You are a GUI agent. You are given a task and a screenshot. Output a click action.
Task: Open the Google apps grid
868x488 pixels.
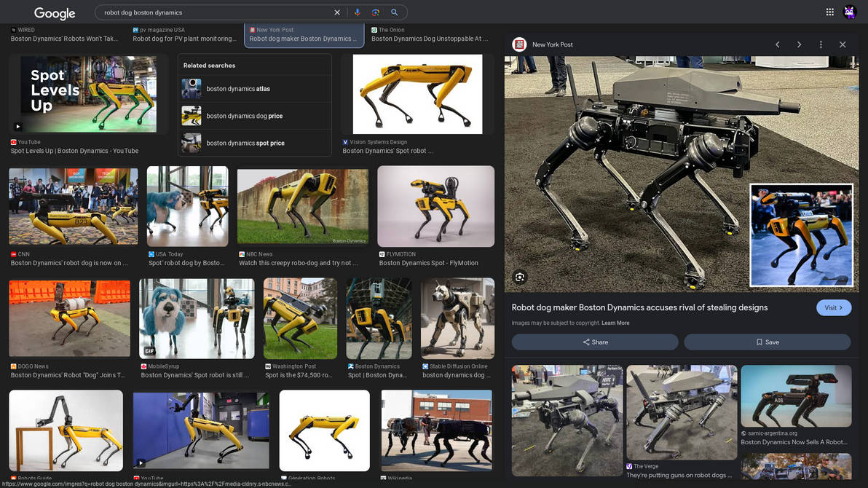[830, 12]
